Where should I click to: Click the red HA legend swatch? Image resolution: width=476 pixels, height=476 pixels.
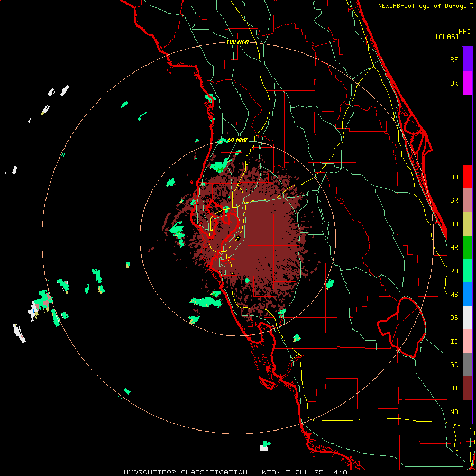pos(467,177)
